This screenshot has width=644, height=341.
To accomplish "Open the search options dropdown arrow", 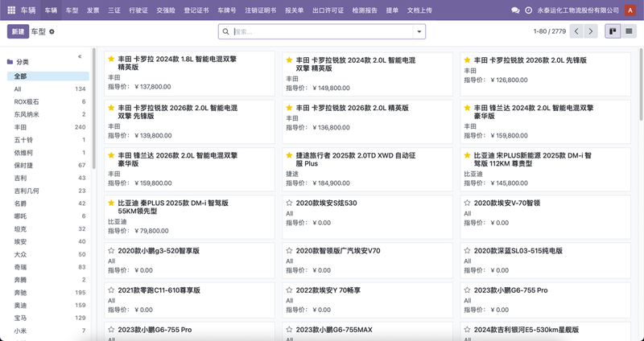I will tap(419, 31).
